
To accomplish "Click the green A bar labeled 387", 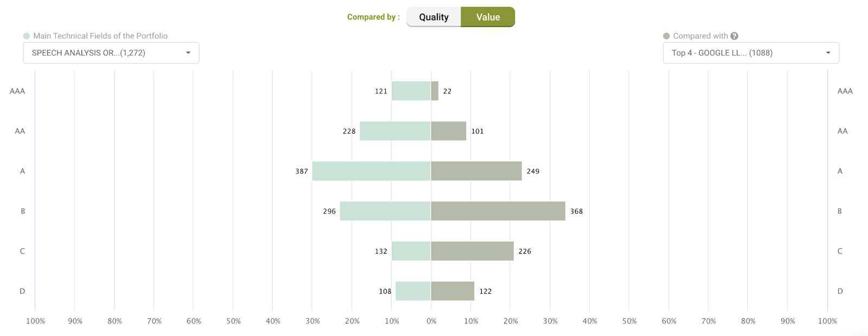I will (x=371, y=171).
